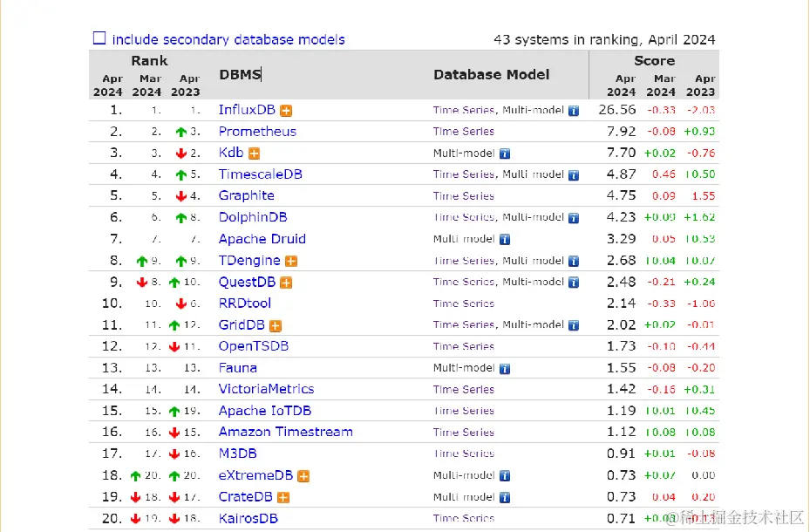The width and height of the screenshot is (810, 532).
Task: Click the info icon in Fauna row
Action: [x=505, y=368]
